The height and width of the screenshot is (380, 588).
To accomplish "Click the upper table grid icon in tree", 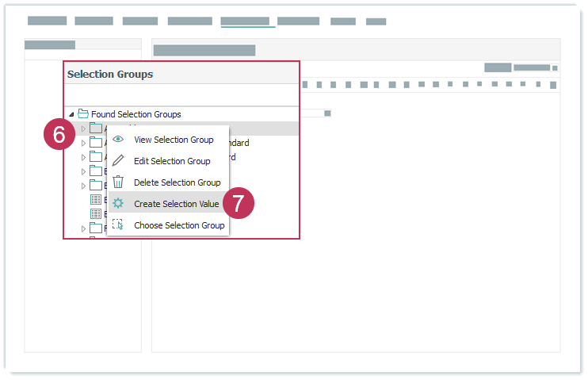I will (x=96, y=200).
